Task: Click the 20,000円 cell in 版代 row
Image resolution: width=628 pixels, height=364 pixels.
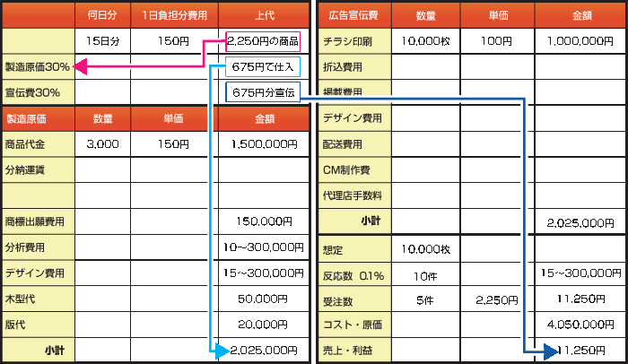Action: 264,325
